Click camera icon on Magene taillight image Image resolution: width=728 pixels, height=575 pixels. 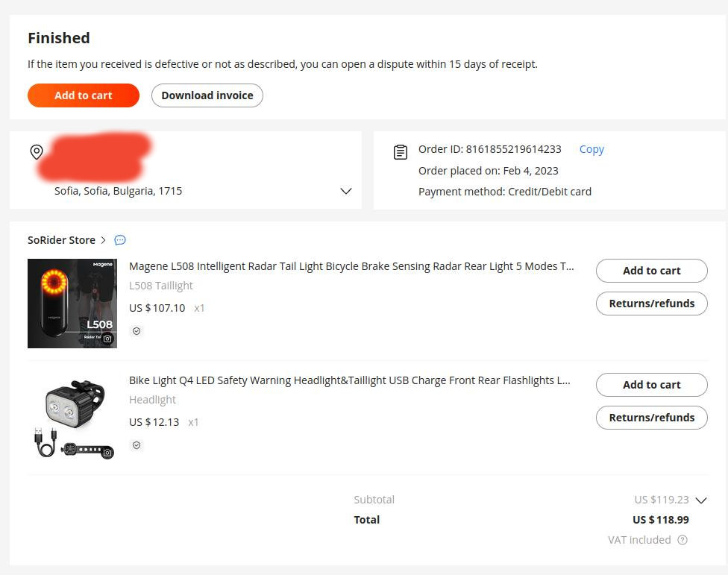[x=107, y=339]
